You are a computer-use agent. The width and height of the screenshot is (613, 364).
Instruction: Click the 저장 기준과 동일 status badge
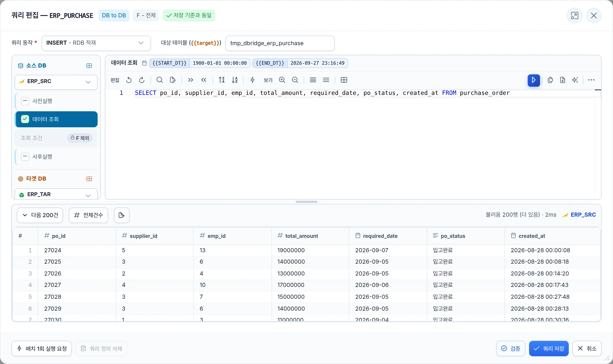click(x=189, y=16)
